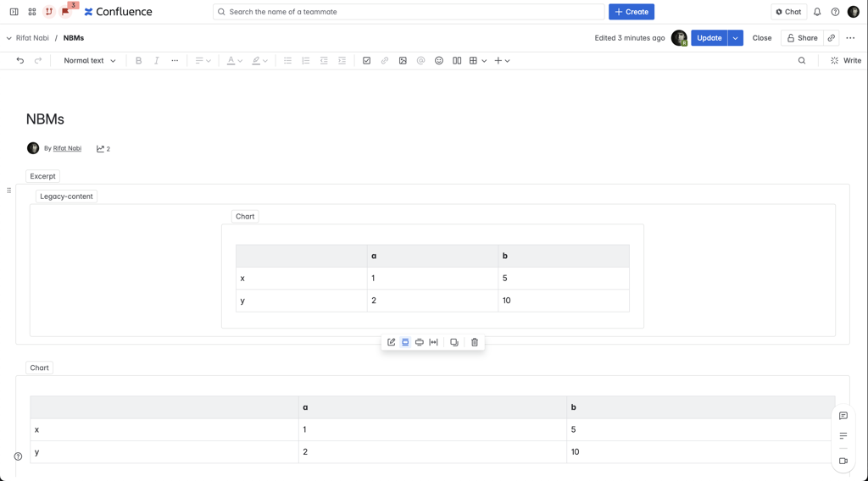The image size is (868, 481).
Task: Delete the macro with trash icon
Action: [x=475, y=342]
